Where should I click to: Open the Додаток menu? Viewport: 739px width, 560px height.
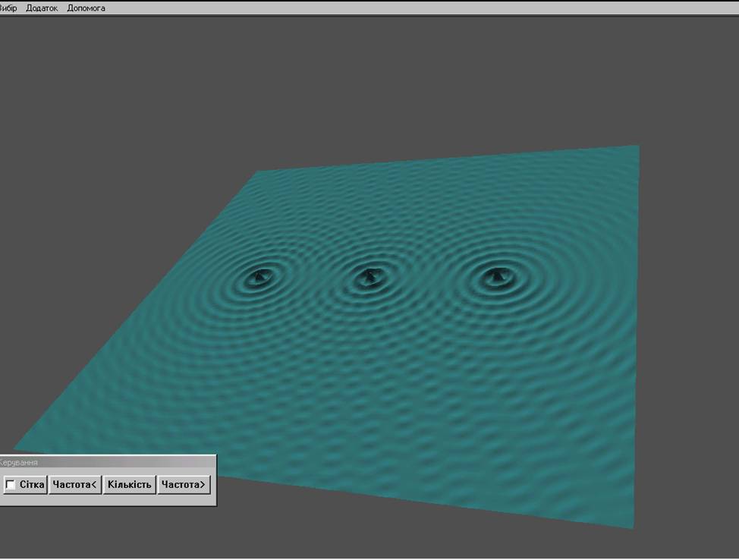(42, 8)
